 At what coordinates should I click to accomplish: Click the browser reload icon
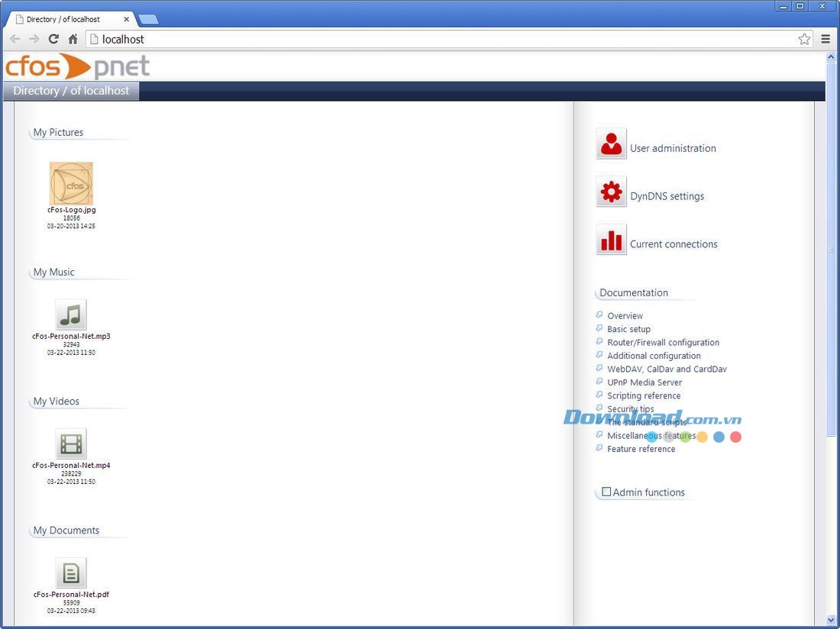53,39
